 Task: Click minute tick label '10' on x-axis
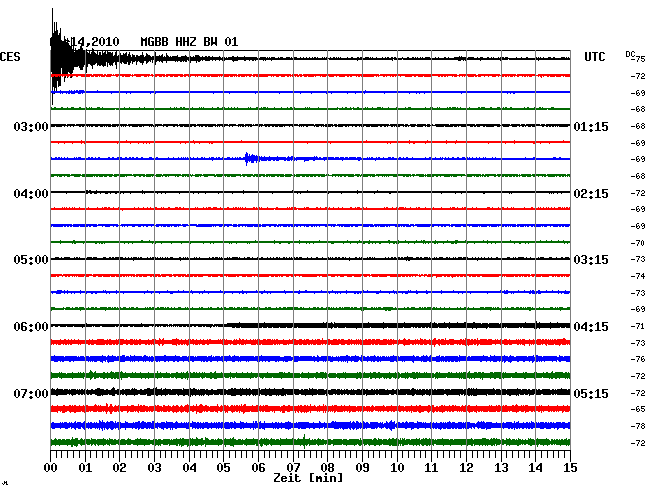(397, 467)
